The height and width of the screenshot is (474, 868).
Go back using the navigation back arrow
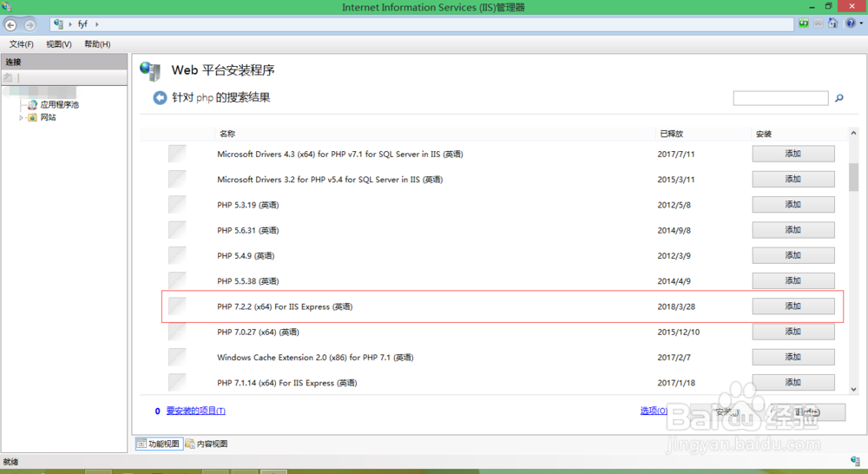[10, 25]
